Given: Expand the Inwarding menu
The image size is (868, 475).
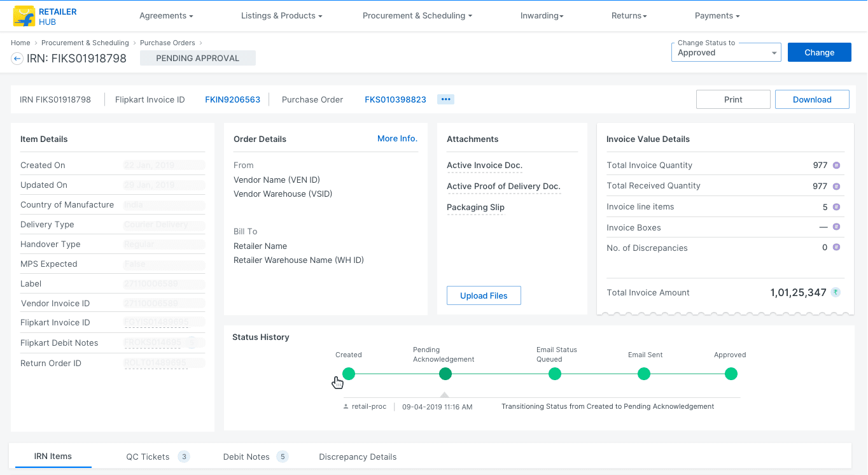Looking at the screenshot, I should [542, 16].
